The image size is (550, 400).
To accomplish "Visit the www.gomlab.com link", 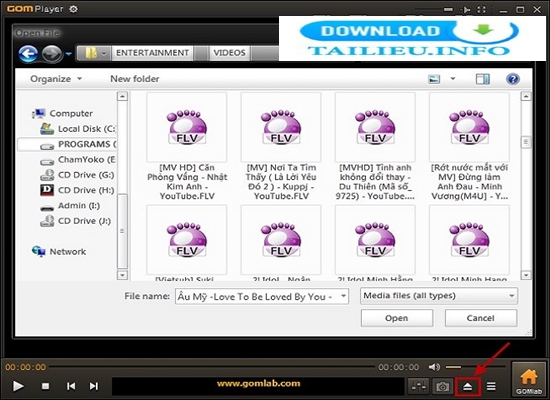I will point(259,384).
